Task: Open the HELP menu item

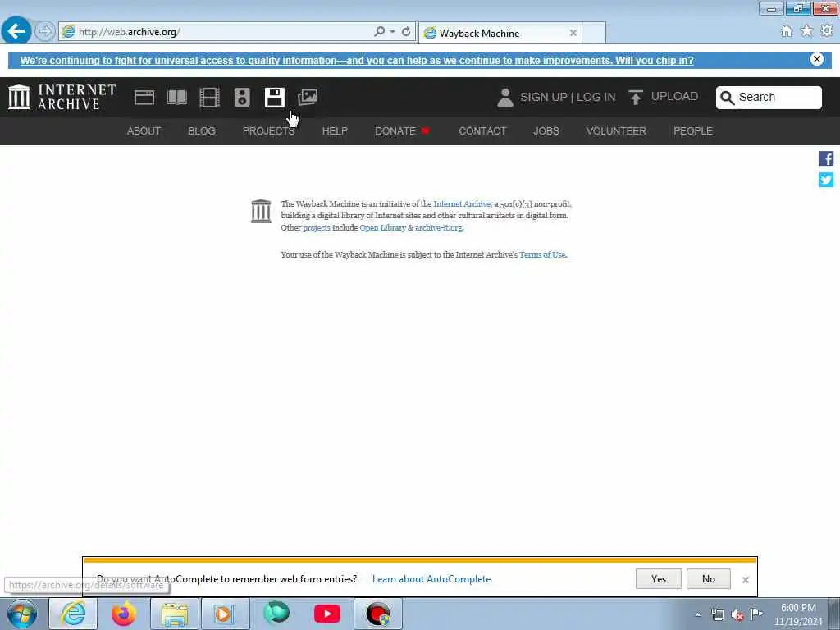Action: pyautogui.click(x=335, y=130)
